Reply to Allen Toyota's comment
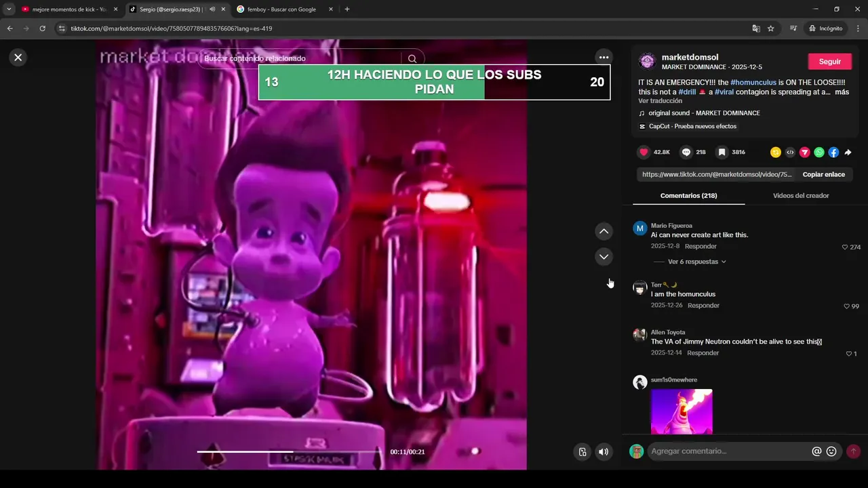The image size is (868, 488). click(703, 353)
